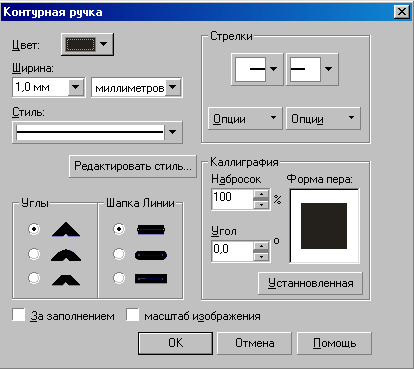This screenshot has width=414, height=369.
Task: Click the Установленная button
Action: point(310,283)
